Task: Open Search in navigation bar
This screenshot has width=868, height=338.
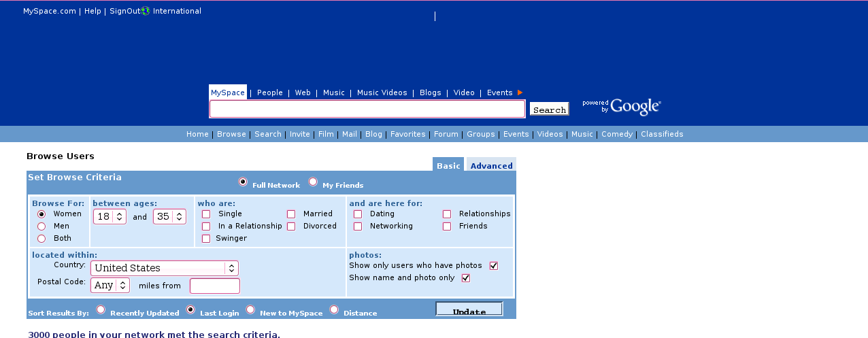Action: (268, 134)
